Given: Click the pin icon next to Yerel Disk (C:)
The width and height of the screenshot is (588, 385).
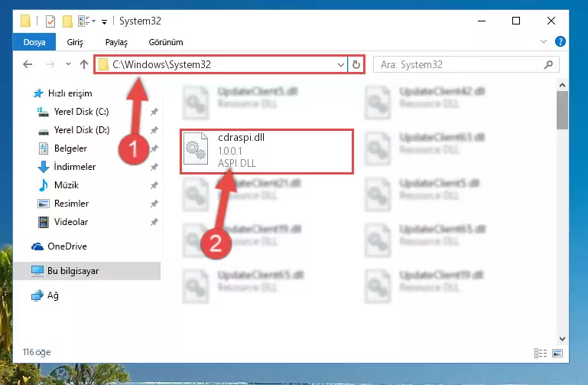Looking at the screenshot, I should (154, 112).
